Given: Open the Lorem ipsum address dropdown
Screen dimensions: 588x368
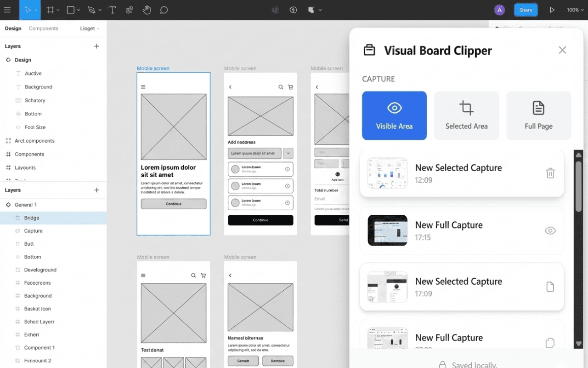Looking at the screenshot, I should click(x=288, y=153).
